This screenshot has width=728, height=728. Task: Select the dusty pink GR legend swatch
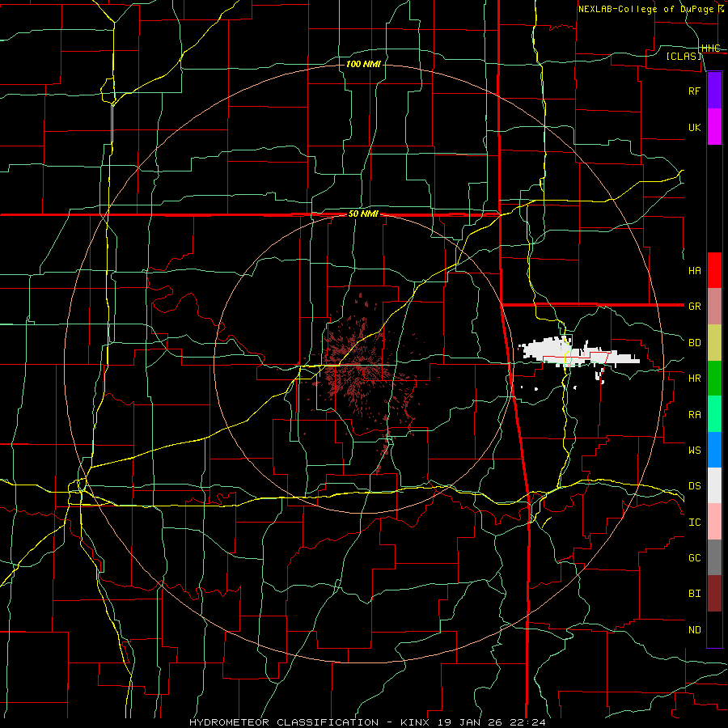(x=714, y=307)
